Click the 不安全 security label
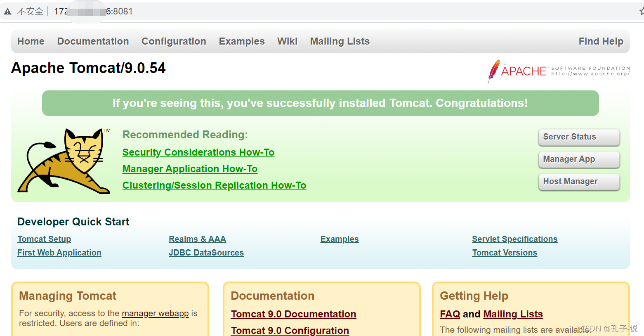Viewport: 644px width, 336px height. coord(30,12)
